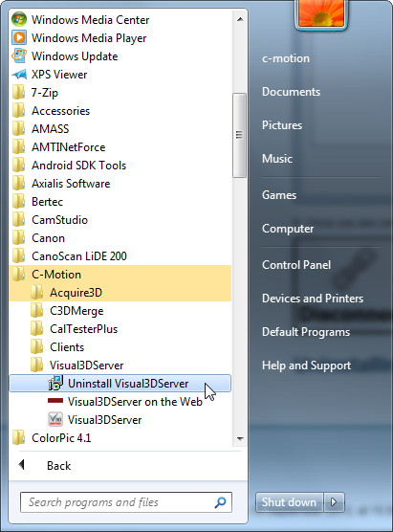Click Uninstall Visual3DServer installer icon
The height and width of the screenshot is (532, 393).
pyautogui.click(x=55, y=384)
